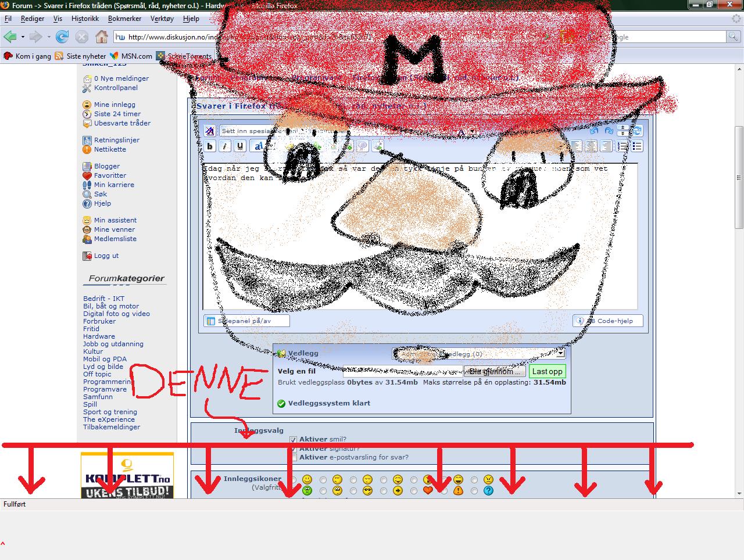Click into the post message text area
The height and width of the screenshot is (560, 744).
pyautogui.click(x=420, y=236)
